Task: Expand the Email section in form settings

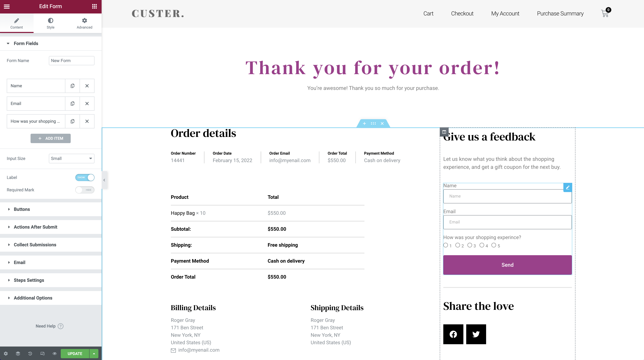Action: point(20,262)
